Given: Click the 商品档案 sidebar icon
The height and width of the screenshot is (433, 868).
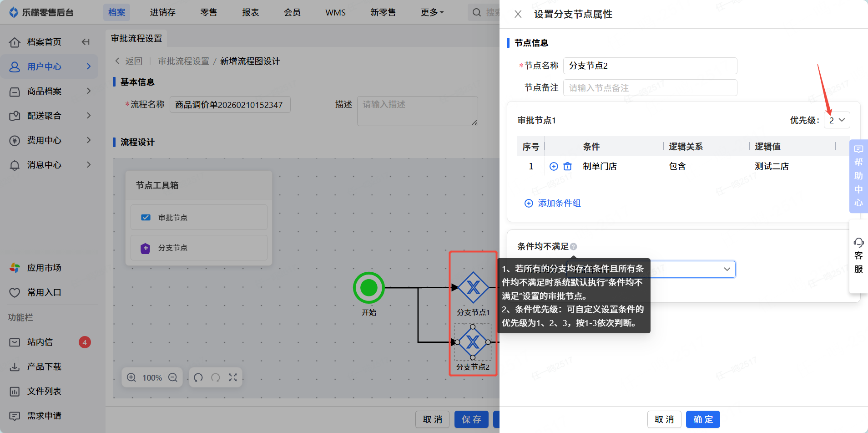Looking at the screenshot, I should point(15,92).
